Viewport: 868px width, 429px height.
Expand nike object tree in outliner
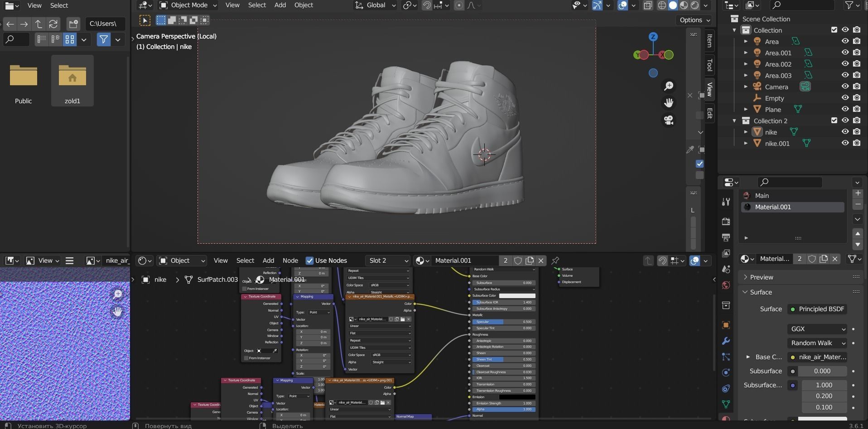pos(746,132)
